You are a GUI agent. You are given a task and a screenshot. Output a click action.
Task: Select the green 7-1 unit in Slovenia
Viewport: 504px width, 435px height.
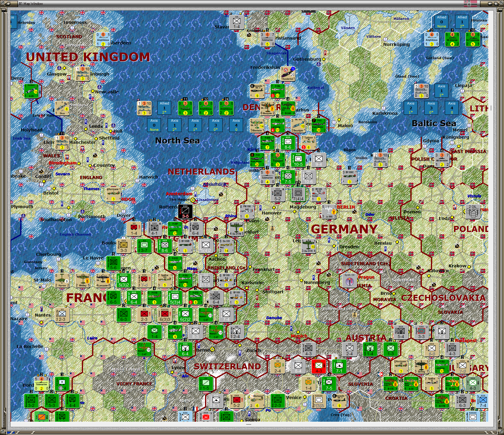click(339, 366)
